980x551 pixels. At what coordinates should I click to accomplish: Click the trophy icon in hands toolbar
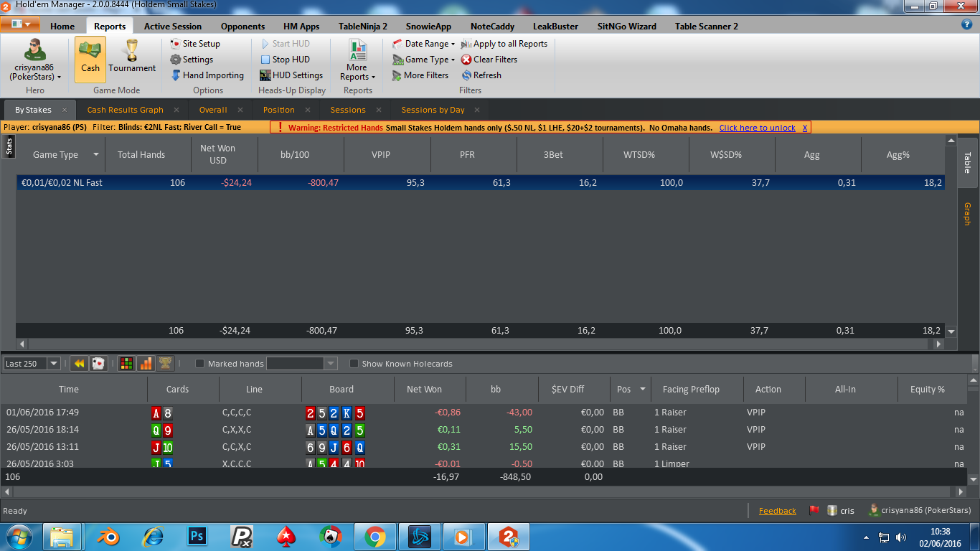pos(164,364)
